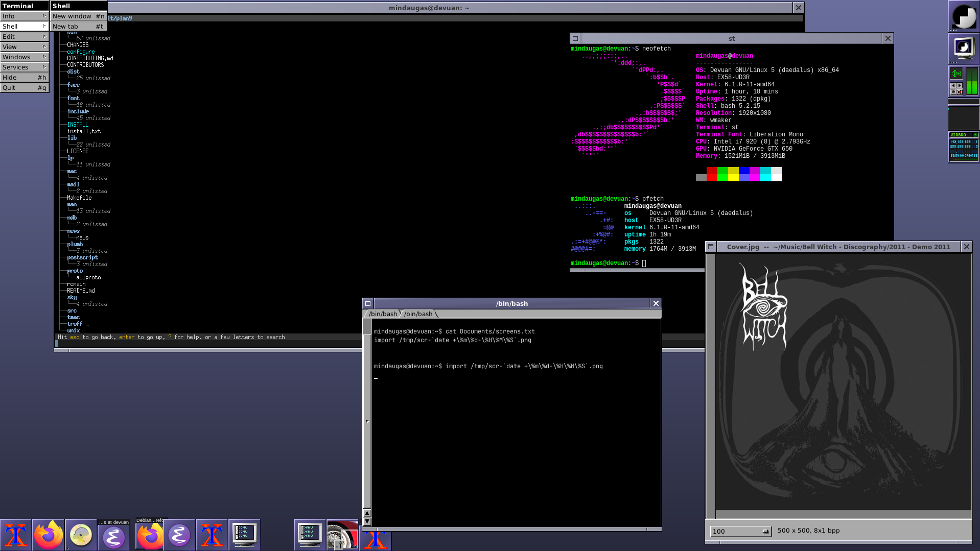Click the cyan swatch in neofetch palette
Image resolution: width=980 pixels, height=551 pixels.
pyautogui.click(x=765, y=174)
